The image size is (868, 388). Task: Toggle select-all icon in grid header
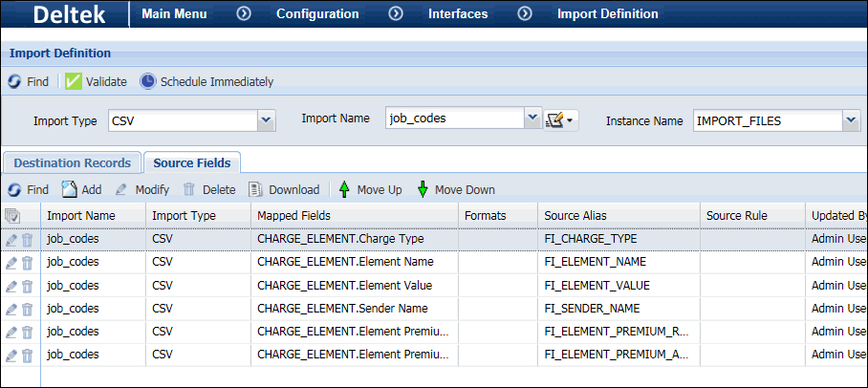[x=12, y=217]
